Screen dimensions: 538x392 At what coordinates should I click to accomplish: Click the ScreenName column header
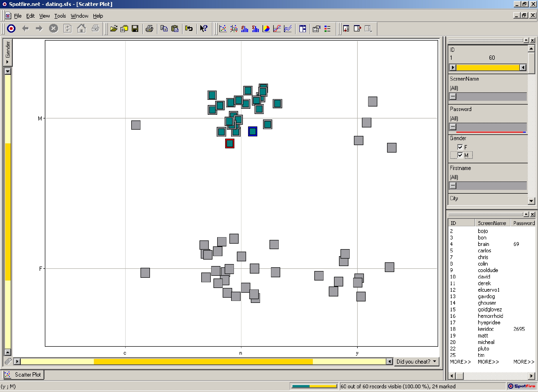tap(492, 223)
